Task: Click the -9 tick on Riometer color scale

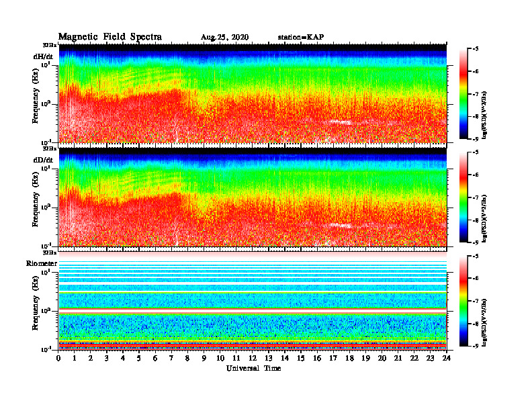Action: [474, 346]
